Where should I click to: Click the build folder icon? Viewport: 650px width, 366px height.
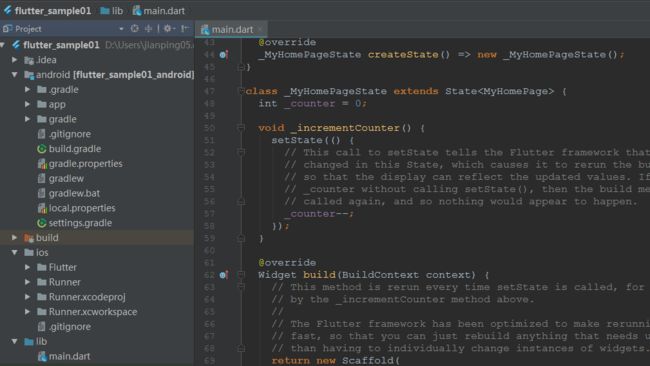point(29,238)
